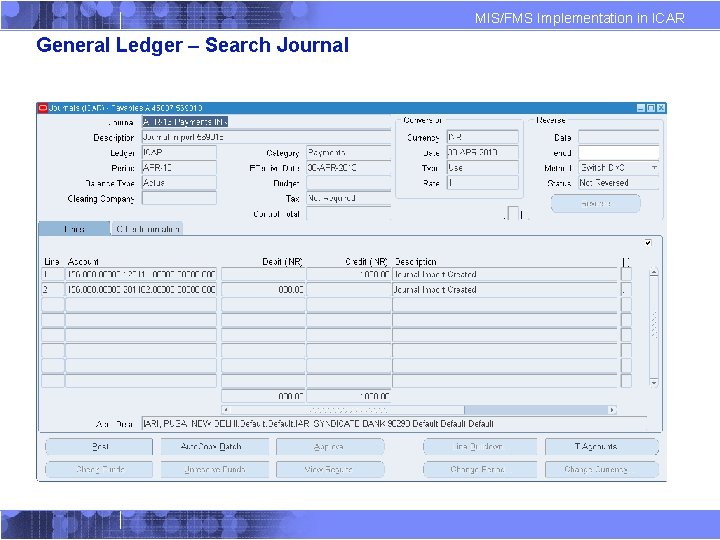Screen dimensions: 720x540
Task: Click the Conversion Type field showing User
Action: click(x=483, y=168)
